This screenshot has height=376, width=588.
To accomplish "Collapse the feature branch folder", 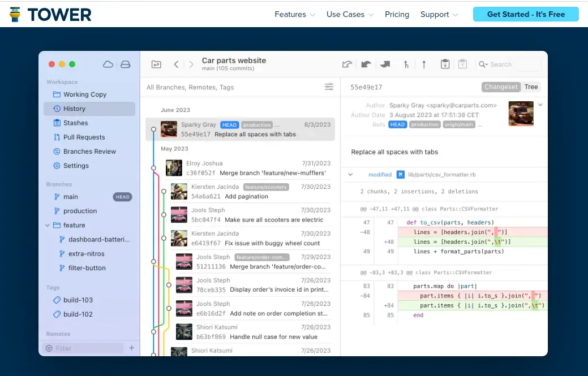I will click(x=48, y=225).
